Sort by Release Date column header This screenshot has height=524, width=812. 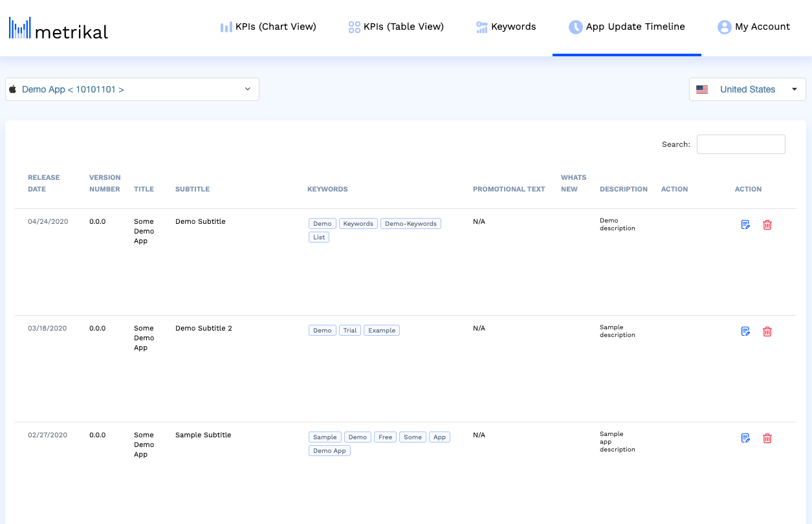click(43, 183)
